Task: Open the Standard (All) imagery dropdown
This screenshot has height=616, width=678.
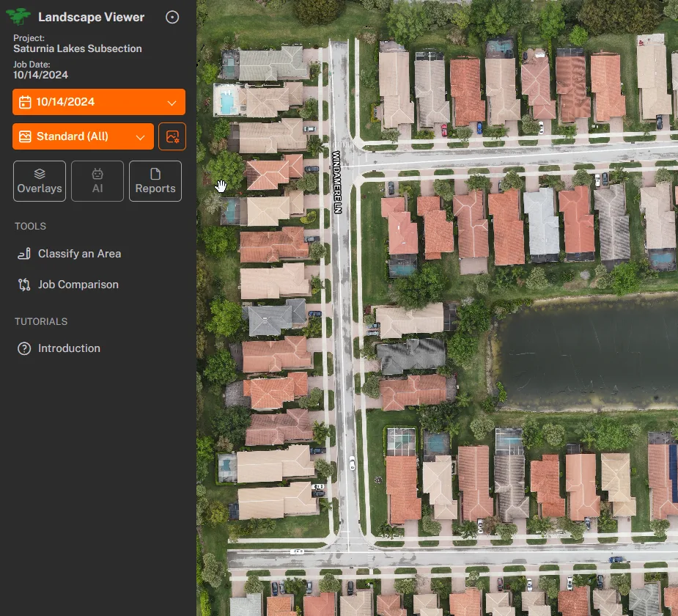Action: [x=83, y=136]
